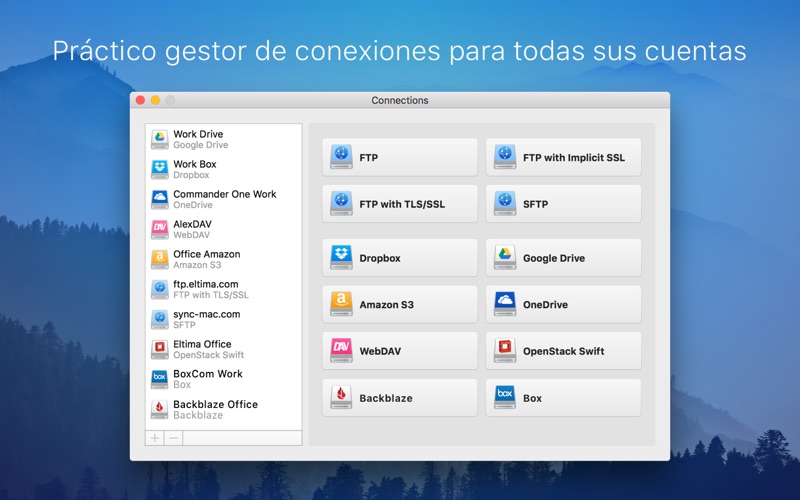Add a new connection with plus button
This screenshot has height=500, width=800.
coord(155,438)
